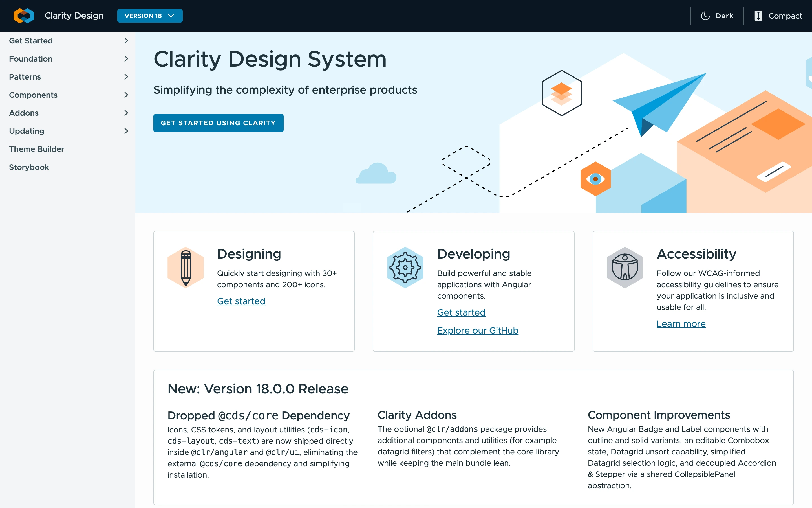Click the Clarity Addons heading
The height and width of the screenshot is (508, 812).
coord(417,415)
